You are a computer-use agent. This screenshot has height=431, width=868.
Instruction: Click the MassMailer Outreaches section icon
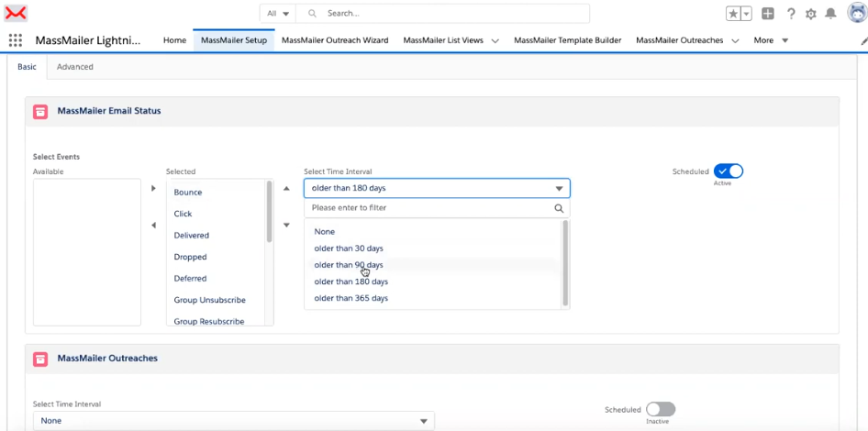40,359
